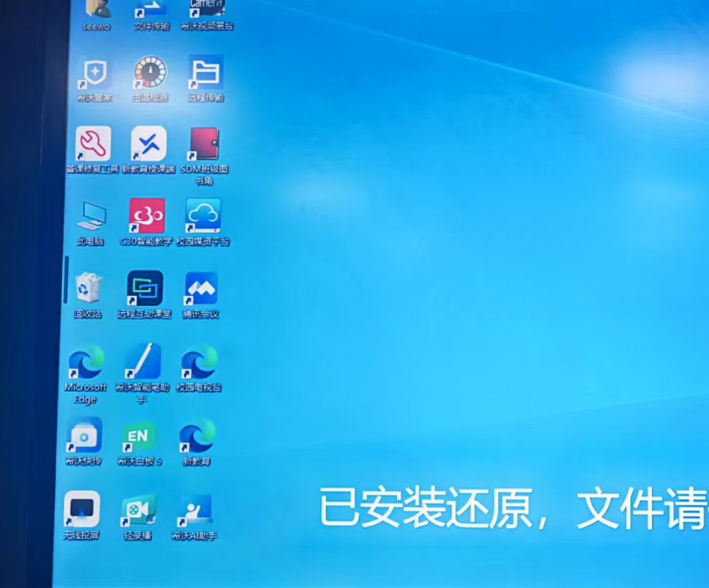
Task: Open SDM班级图书角 book icon
Action: [x=204, y=145]
